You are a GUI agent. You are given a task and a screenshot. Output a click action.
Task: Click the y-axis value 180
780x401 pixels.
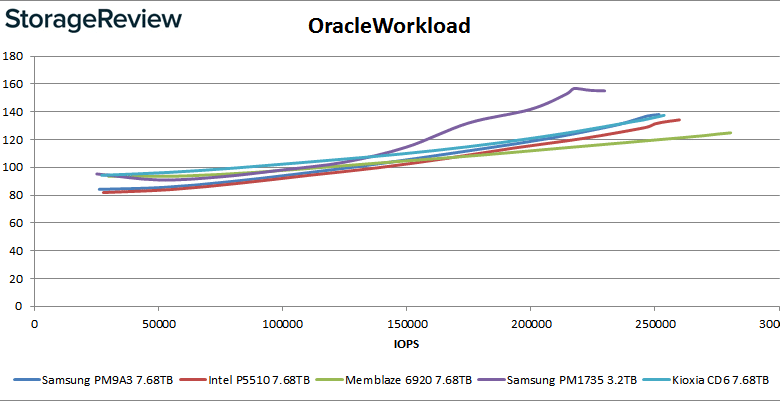[12, 56]
